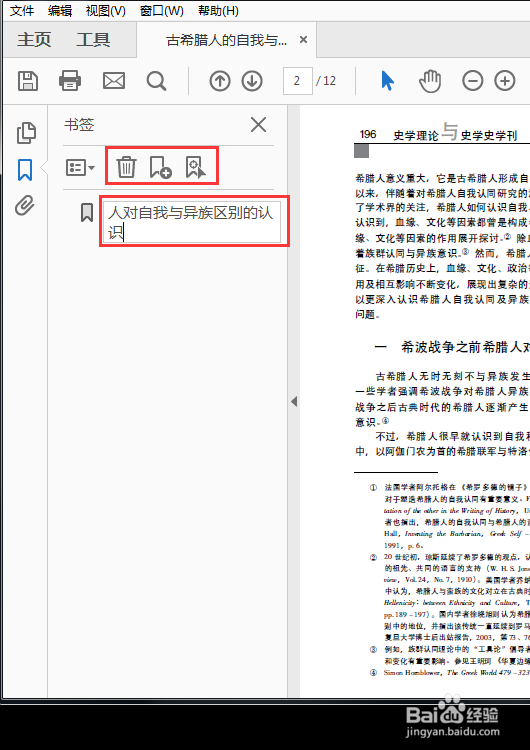Screen dimensions: 530x750
Task: Zoom out with minus button
Action: point(473,81)
